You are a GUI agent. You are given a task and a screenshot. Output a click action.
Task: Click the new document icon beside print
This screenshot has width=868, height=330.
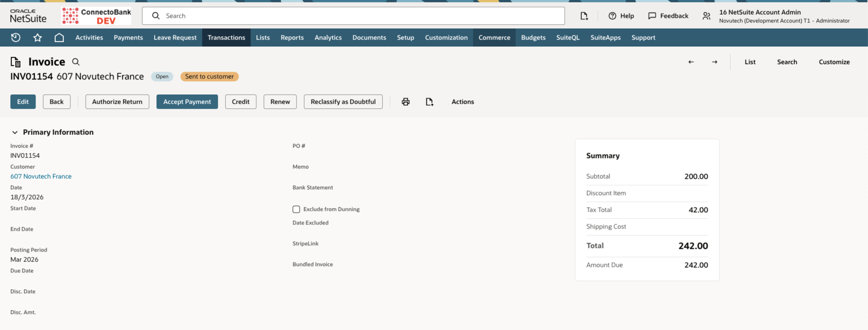(429, 102)
